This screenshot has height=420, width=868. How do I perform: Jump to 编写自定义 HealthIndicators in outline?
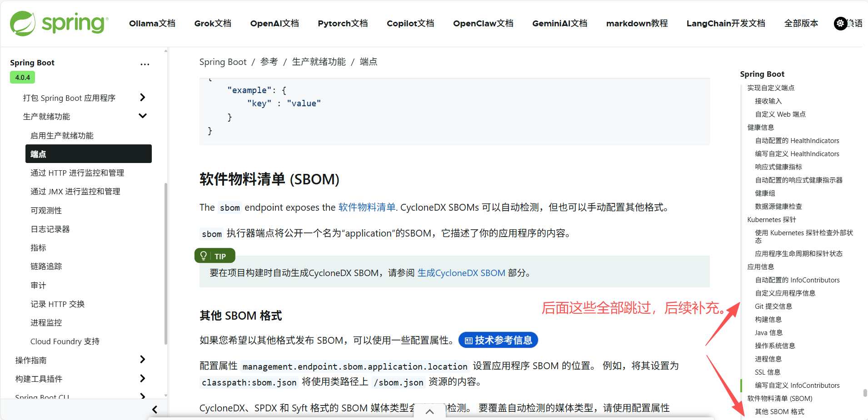coord(797,153)
